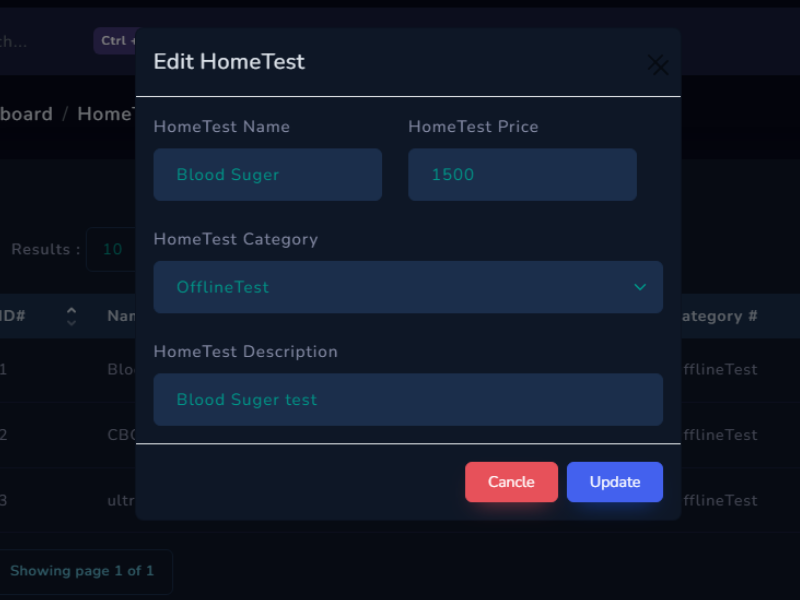
Task: Click the Showing page 1 of 1 label
Action: pyautogui.click(x=82, y=571)
